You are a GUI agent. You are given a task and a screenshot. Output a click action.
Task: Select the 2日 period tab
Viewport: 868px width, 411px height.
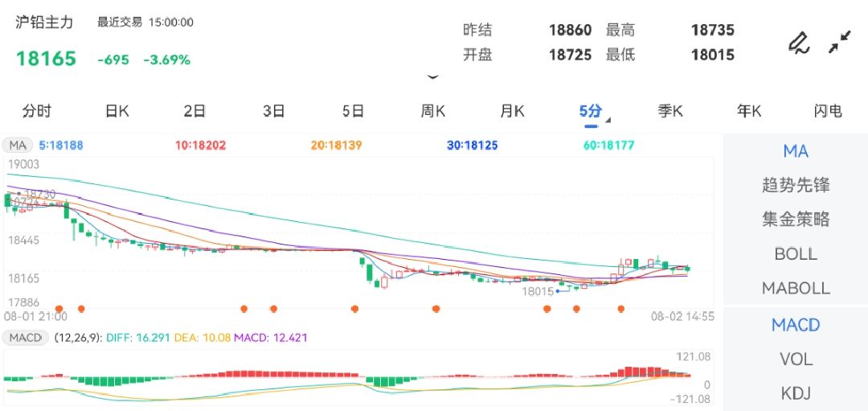tap(194, 111)
